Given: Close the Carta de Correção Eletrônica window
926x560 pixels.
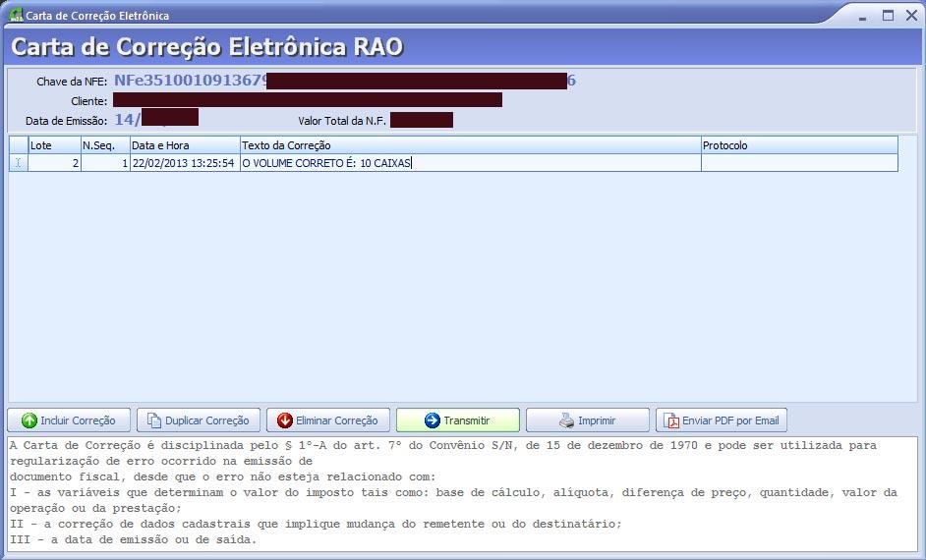Looking at the screenshot, I should coord(911,16).
